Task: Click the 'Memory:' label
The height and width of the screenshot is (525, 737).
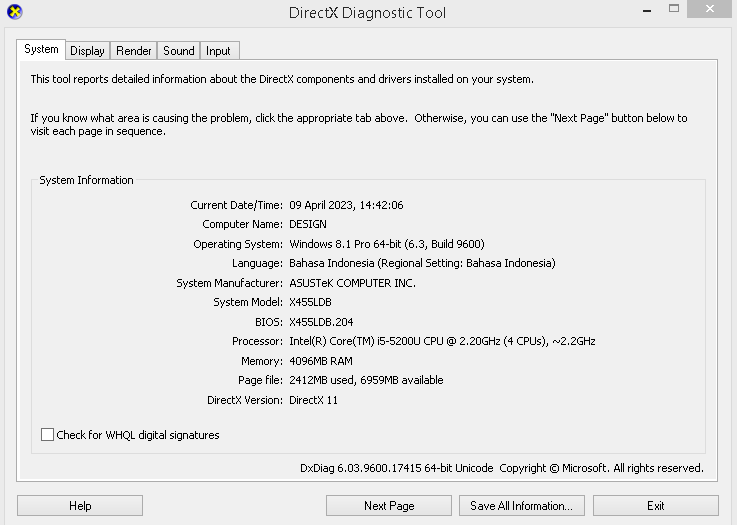Action: [x=262, y=361]
